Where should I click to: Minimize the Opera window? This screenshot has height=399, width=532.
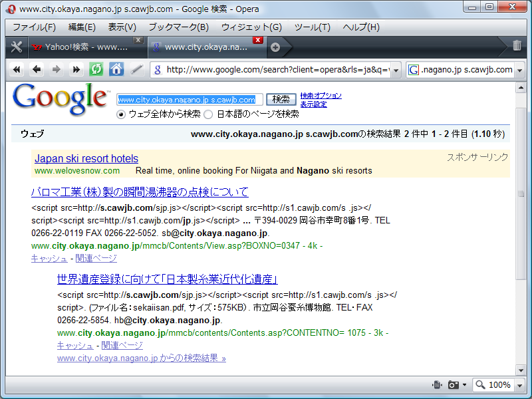click(472, 7)
